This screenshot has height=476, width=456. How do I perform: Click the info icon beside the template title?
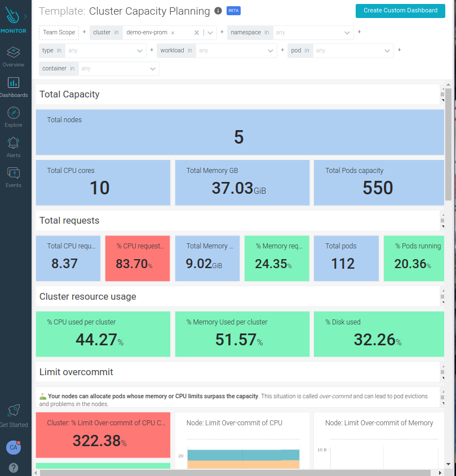point(218,10)
